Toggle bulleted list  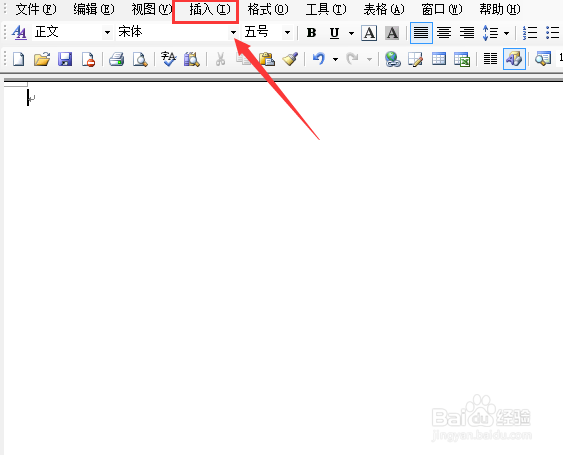click(x=553, y=33)
